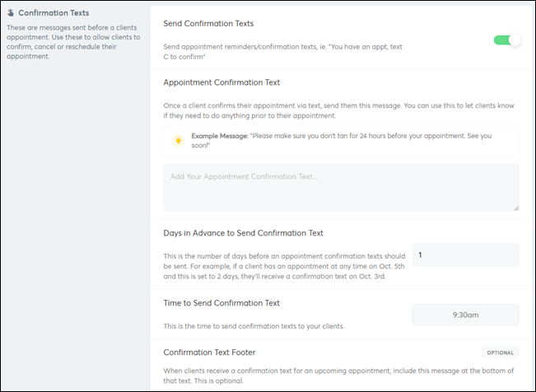This screenshot has height=392, width=536.
Task: Click the 'Once a client confirms' description
Action: pyautogui.click(x=338, y=110)
